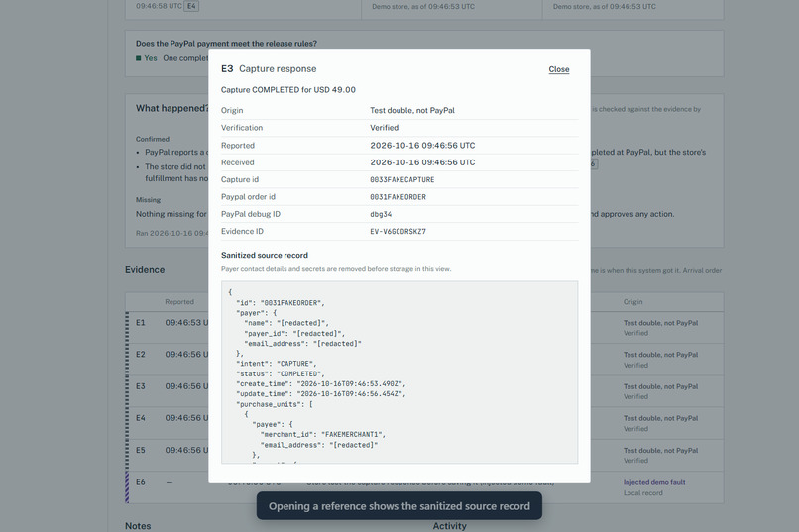
Task: Click the 'Activity' section heading
Action: 449,526
